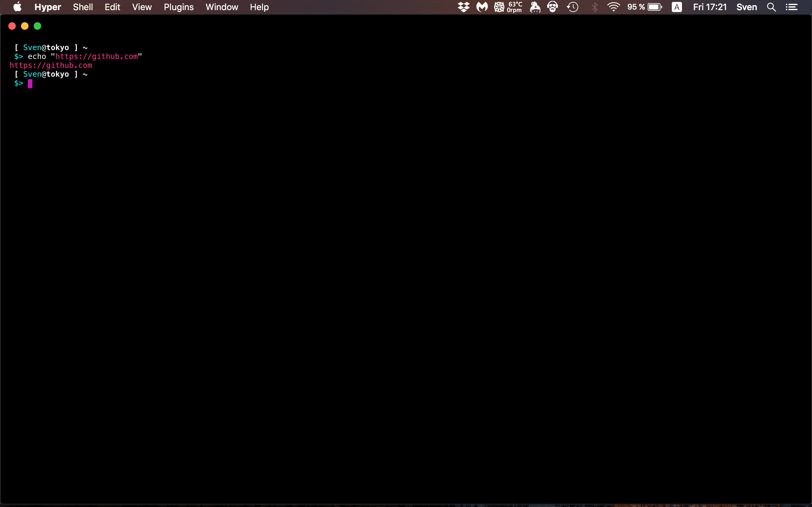Click the https://github.com output link

pos(51,65)
